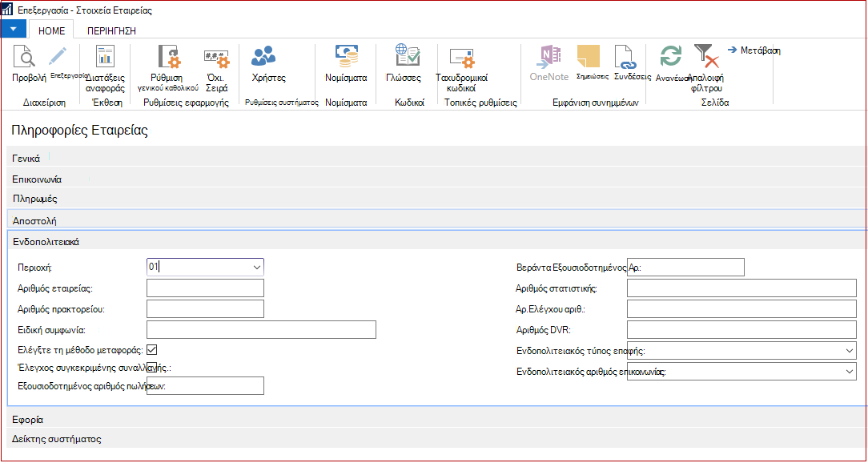The width and height of the screenshot is (868, 463).
Task: Collapse the Ενδοπολιτειακά section header
Action: tap(436, 241)
